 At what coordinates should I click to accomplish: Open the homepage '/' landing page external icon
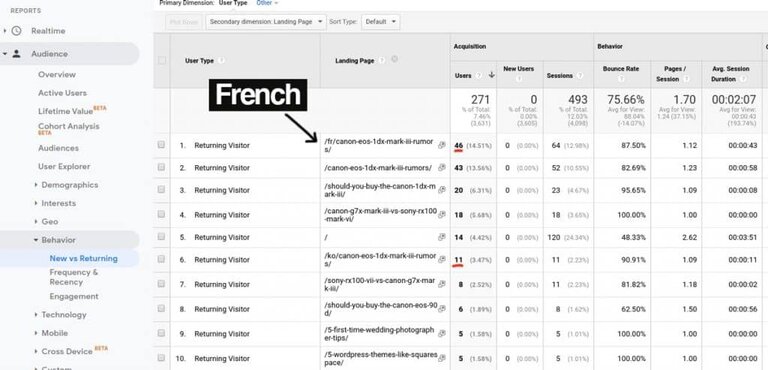click(441, 237)
